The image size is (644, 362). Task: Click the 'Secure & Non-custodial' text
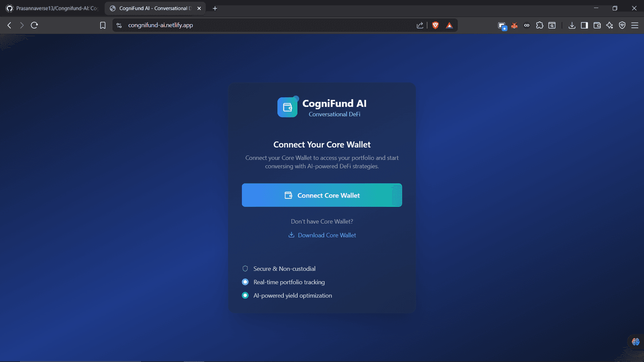click(284, 269)
